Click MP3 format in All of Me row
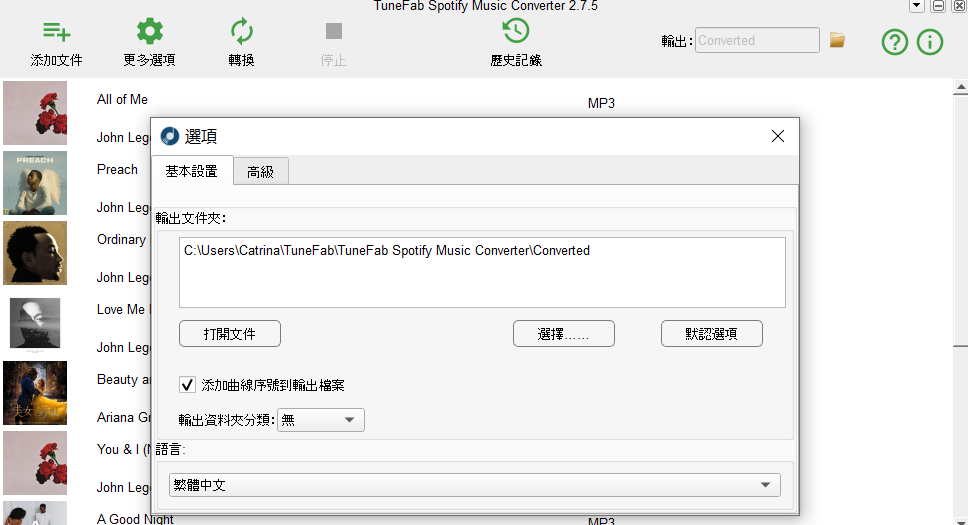 point(601,103)
